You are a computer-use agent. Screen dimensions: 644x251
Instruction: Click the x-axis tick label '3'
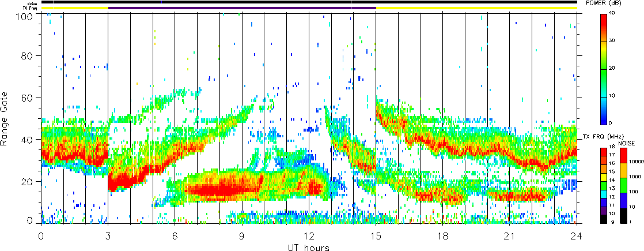coord(108,236)
